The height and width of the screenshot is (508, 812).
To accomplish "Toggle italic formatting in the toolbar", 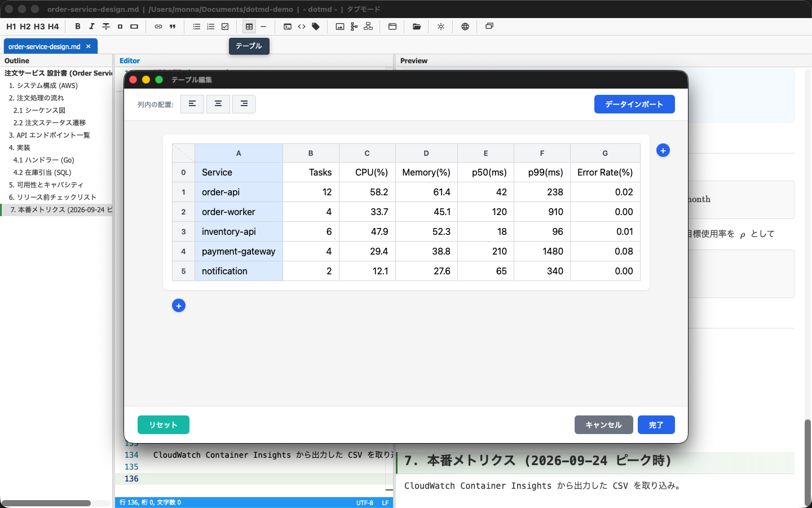I will (x=92, y=27).
